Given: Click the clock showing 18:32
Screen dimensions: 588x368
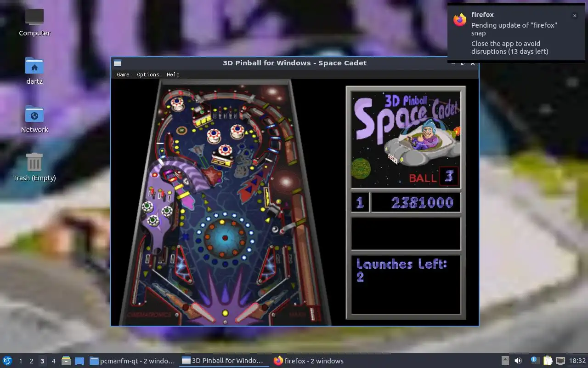Looking at the screenshot, I should pos(577,361).
